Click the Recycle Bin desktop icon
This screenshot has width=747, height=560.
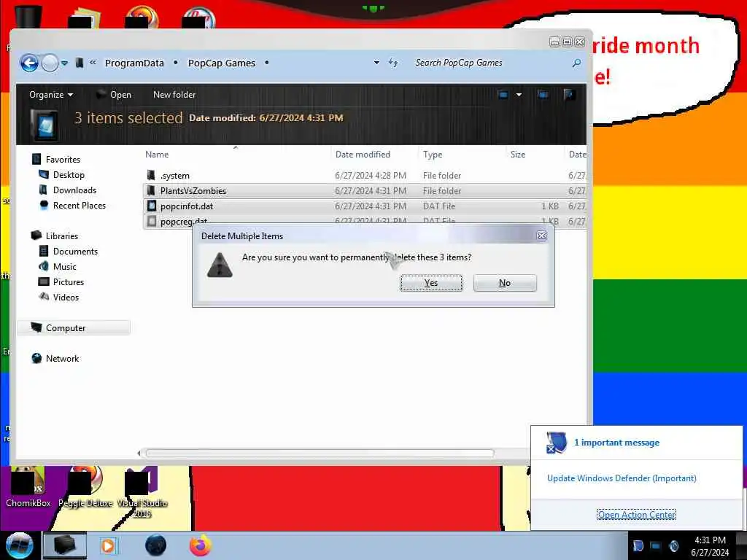(28, 17)
